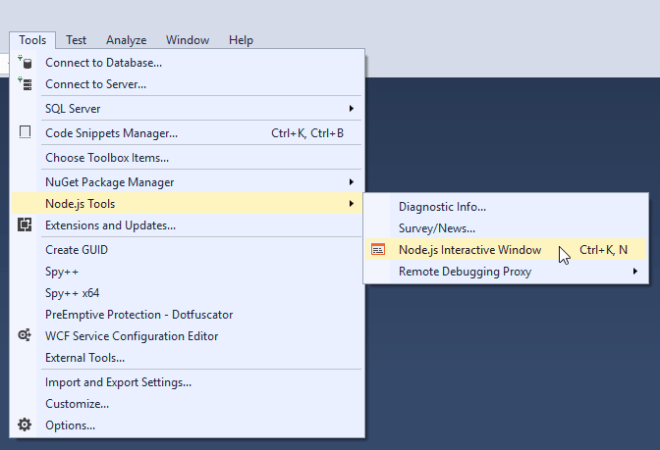This screenshot has width=660, height=450.
Task: Open the Window menu
Action: pos(187,40)
